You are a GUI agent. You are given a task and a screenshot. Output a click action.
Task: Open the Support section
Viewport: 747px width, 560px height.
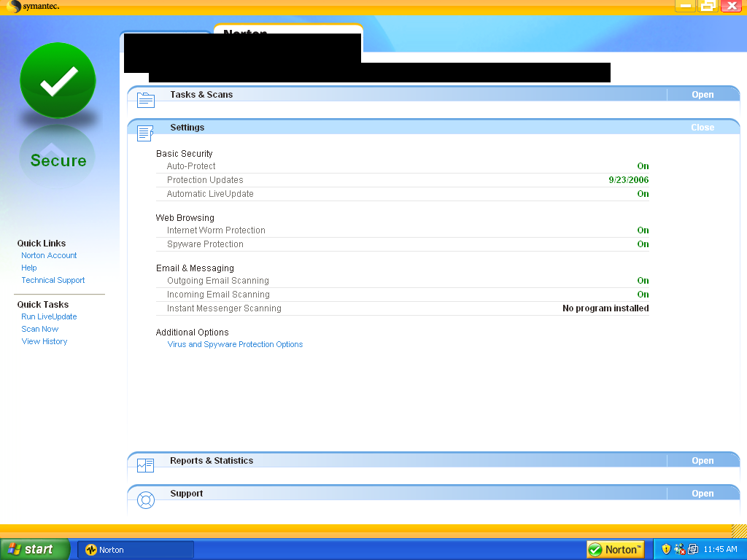pos(703,494)
